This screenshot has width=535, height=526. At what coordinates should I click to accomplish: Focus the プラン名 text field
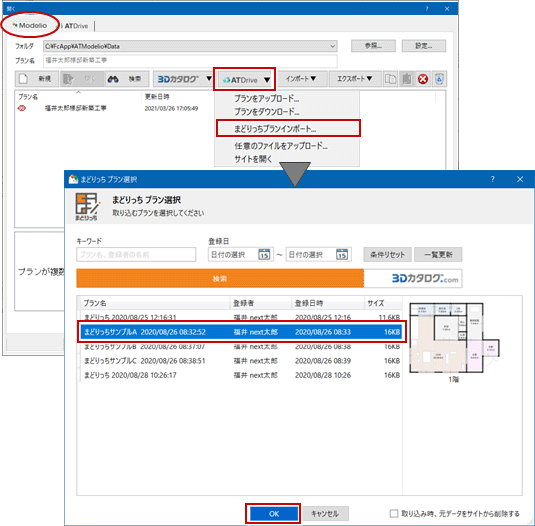pos(190,60)
